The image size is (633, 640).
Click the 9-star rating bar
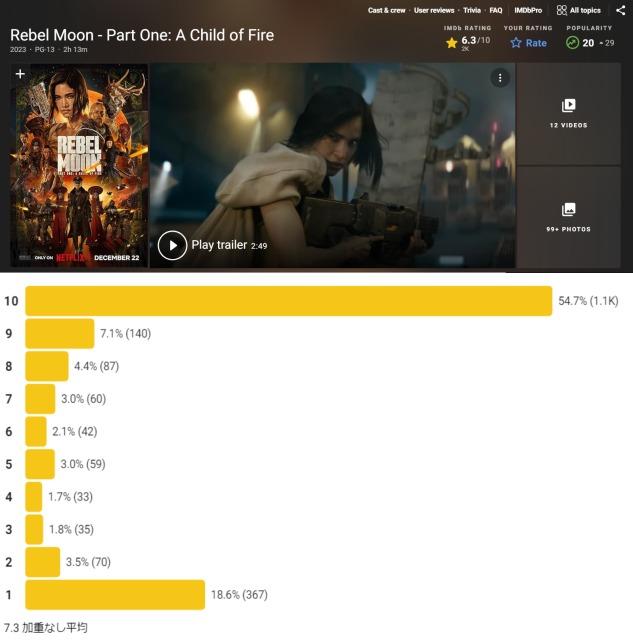tap(59, 333)
